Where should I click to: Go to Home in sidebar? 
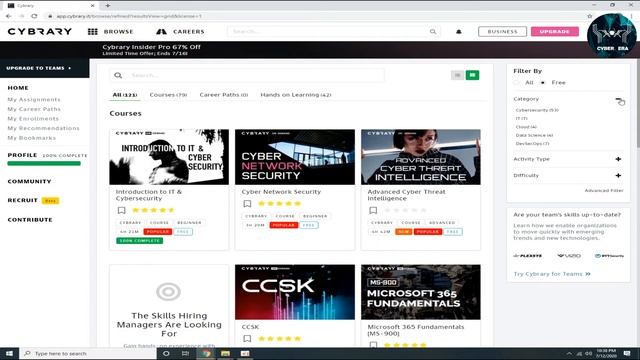(18, 88)
